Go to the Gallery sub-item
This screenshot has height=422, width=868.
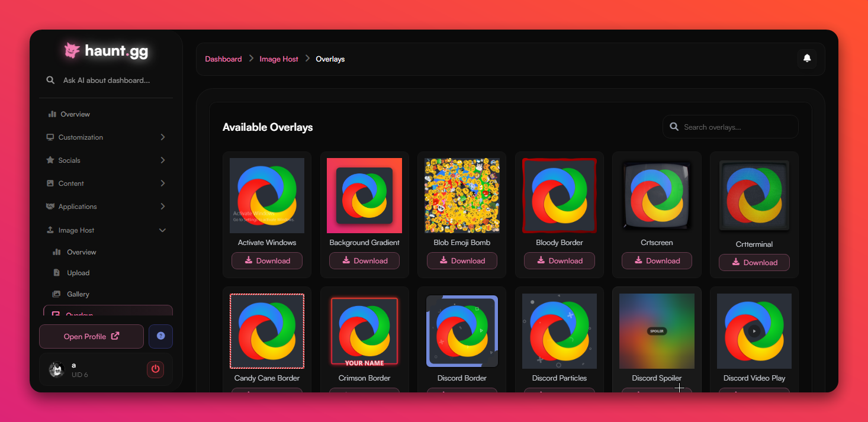pos(108,294)
